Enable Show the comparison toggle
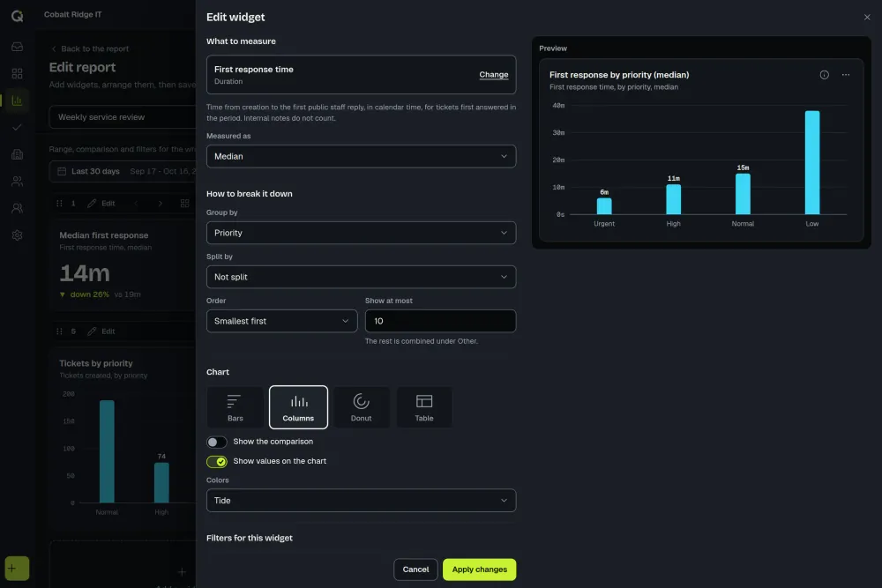The image size is (882, 588). [x=217, y=442]
